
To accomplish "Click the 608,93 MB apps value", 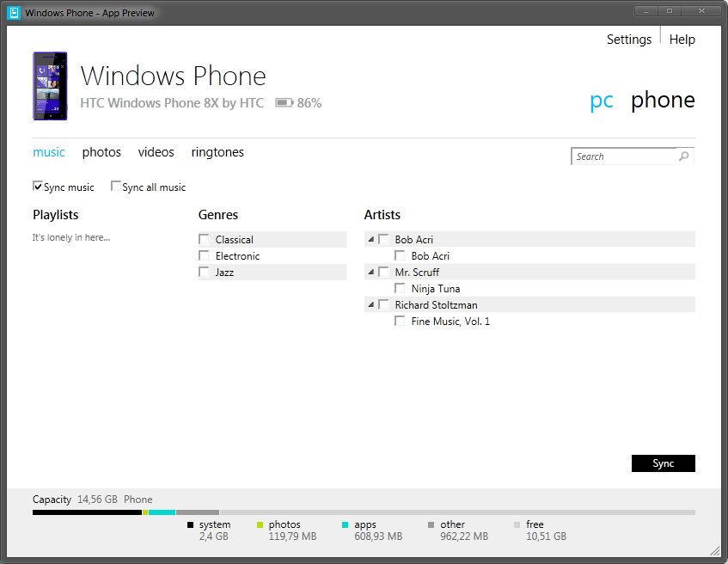I will click(x=378, y=536).
